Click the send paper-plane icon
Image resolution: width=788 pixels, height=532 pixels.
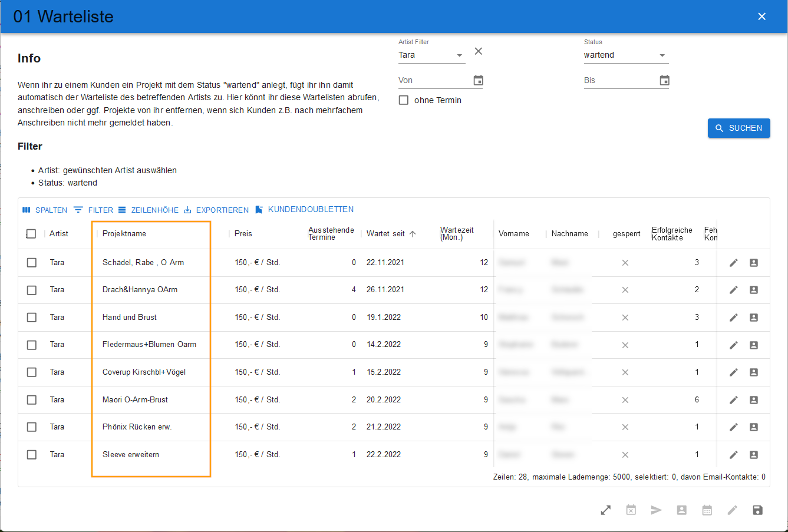click(657, 510)
